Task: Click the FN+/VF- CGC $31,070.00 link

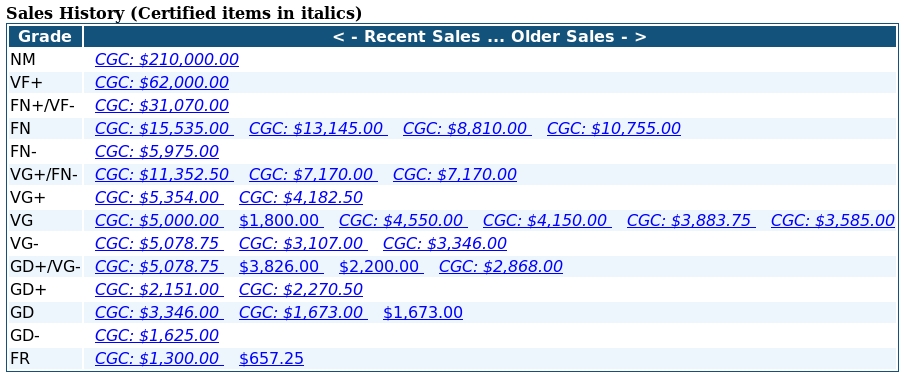Action: pyautogui.click(x=162, y=106)
